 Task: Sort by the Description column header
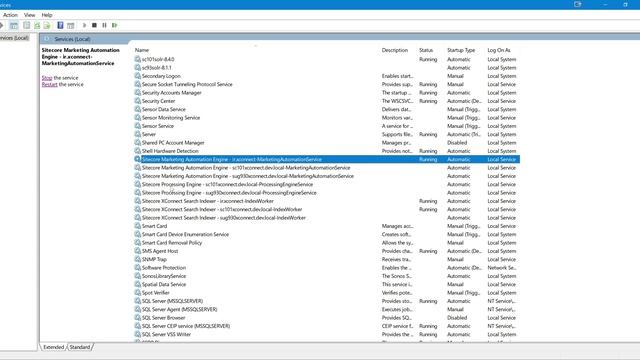(395, 50)
